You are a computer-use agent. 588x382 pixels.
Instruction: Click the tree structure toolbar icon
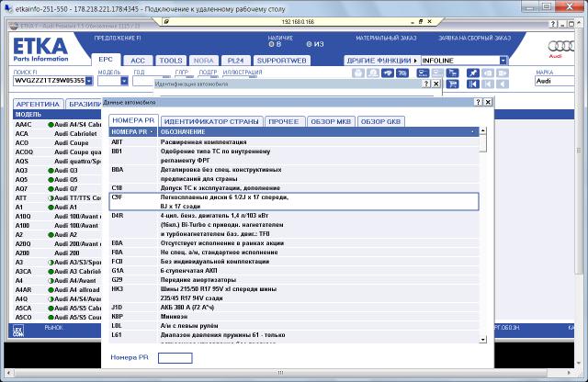tap(452, 73)
